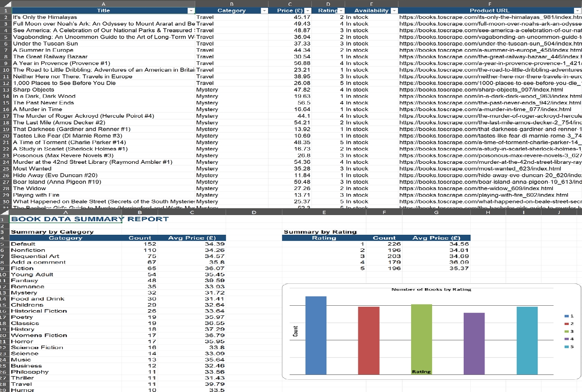Open the Most Wanted product URL

coord(490,169)
